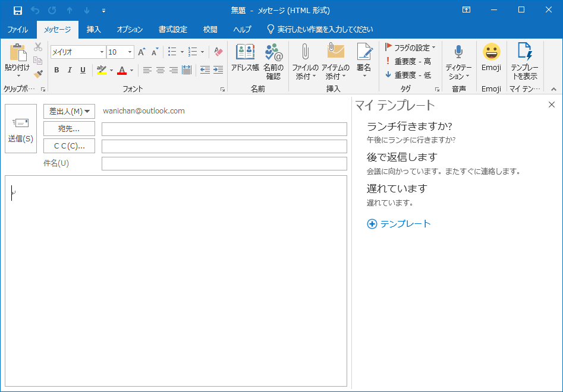Align text right
The image size is (563, 392).
174,70
